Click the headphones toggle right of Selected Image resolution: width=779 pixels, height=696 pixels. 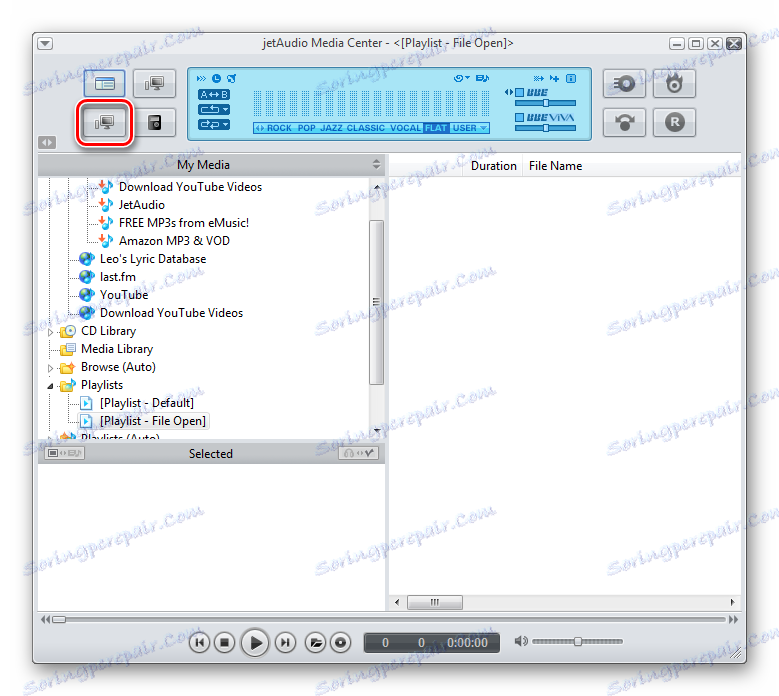point(358,453)
